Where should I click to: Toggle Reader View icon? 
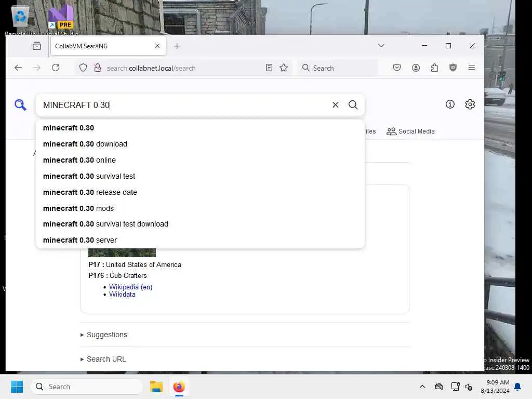pos(269,68)
